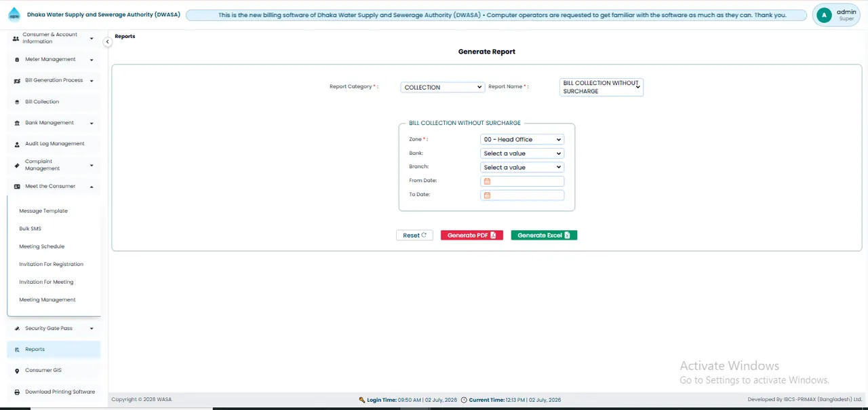Expand Consumer & Account Information menu arrow
Screen dimensions: 868x410
92,39
